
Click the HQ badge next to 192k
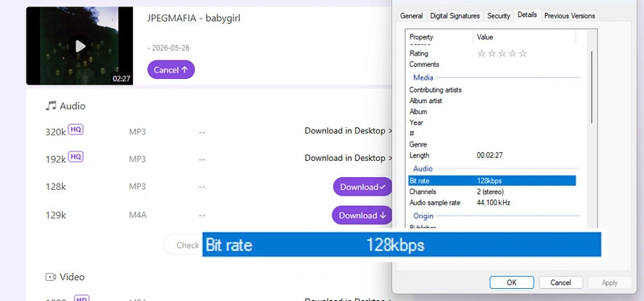[76, 157]
